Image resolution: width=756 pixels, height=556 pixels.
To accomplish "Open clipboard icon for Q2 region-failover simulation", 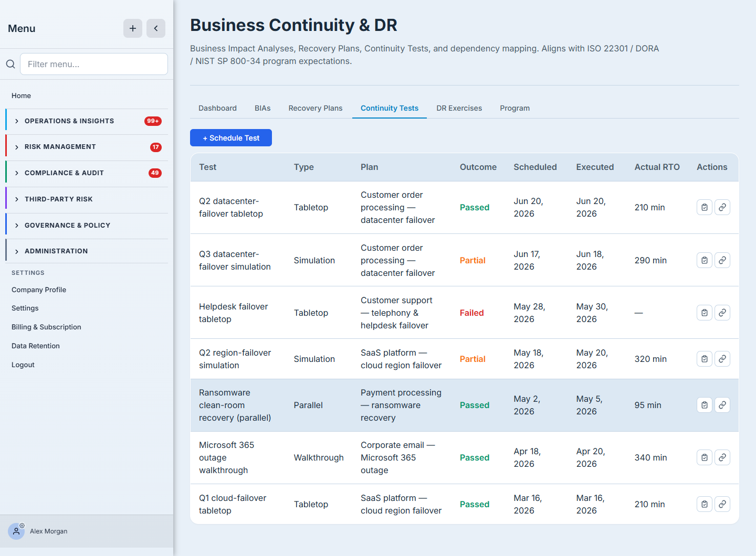I will tap(705, 359).
